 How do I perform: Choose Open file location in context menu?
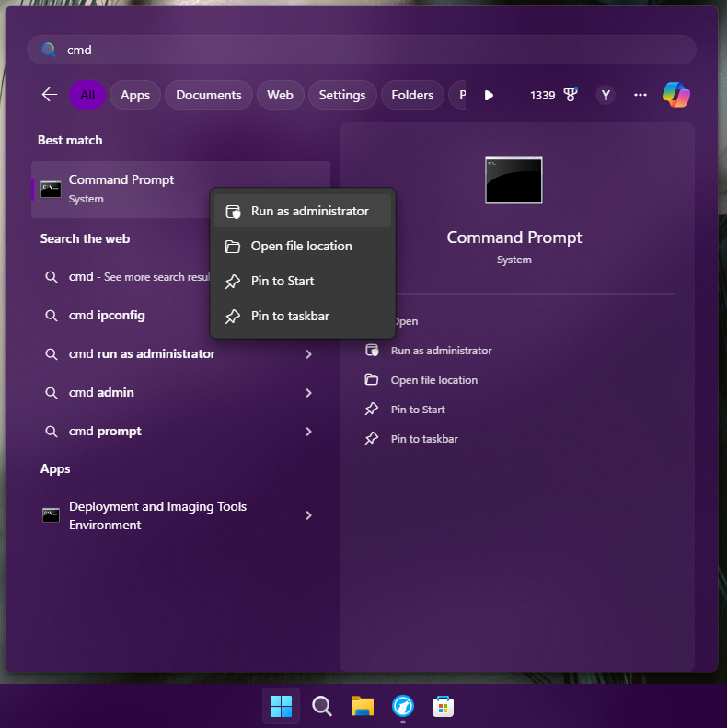pyautogui.click(x=303, y=246)
